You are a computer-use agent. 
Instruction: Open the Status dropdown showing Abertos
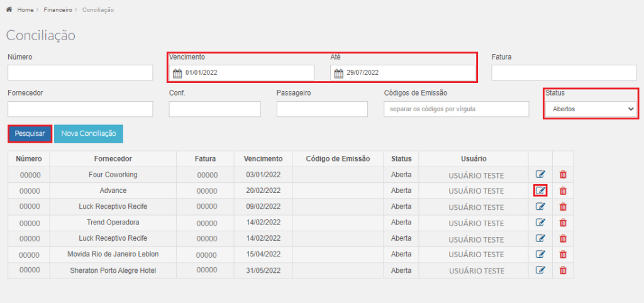[591, 109]
